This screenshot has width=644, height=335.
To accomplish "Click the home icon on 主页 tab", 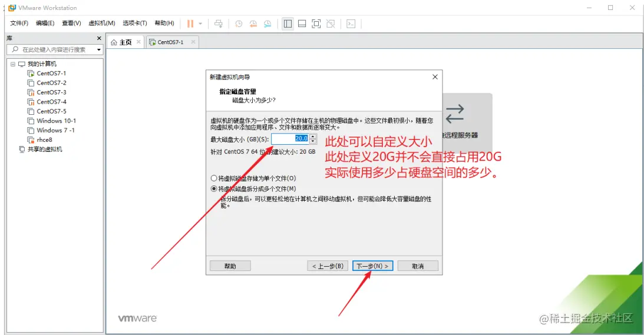I will click(x=114, y=42).
